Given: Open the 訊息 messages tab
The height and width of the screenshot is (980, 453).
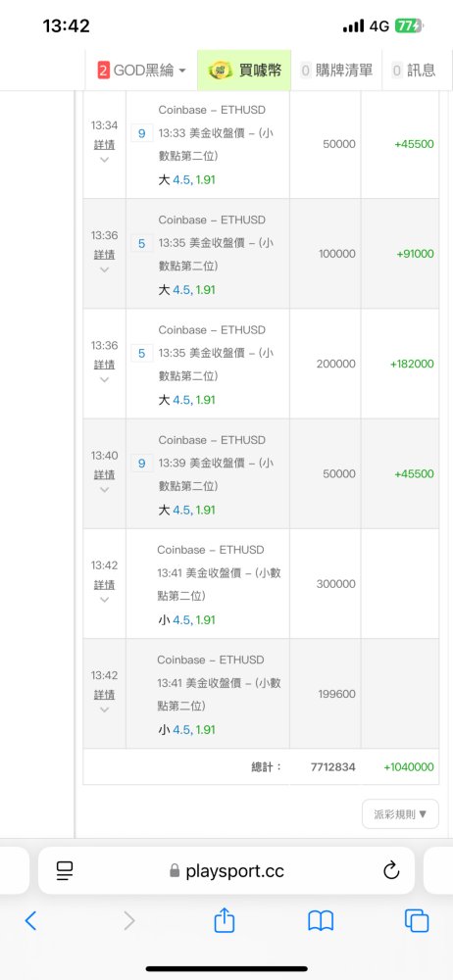Looking at the screenshot, I should [x=414, y=70].
